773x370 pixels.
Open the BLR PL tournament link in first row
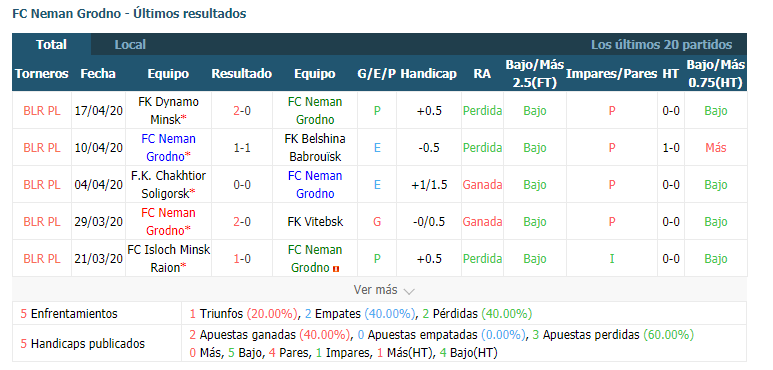coord(42,111)
